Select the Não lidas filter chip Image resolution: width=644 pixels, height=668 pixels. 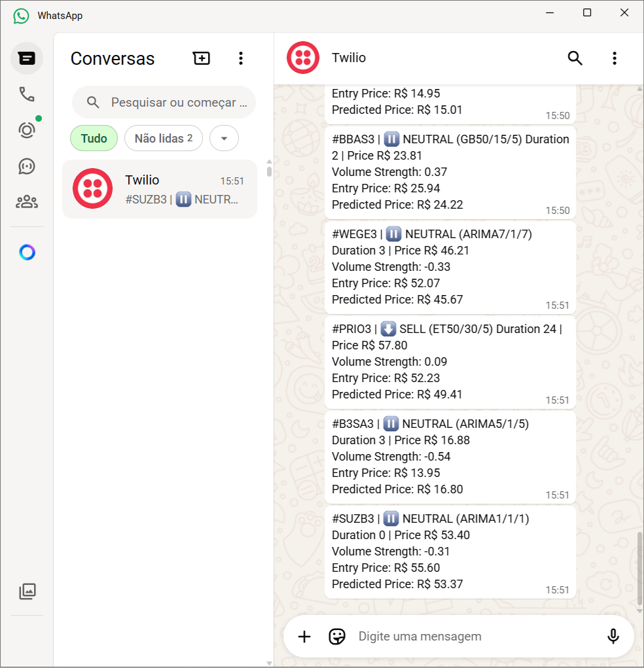(164, 139)
